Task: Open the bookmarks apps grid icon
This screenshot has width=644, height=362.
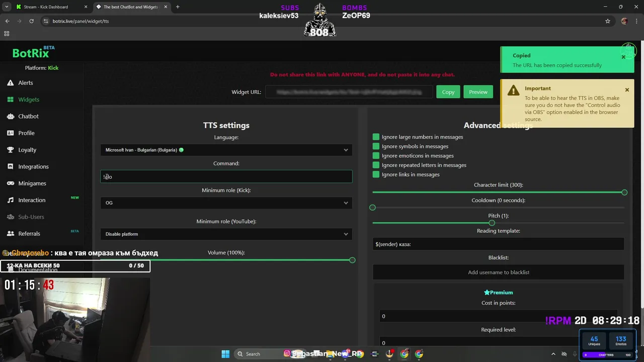Action: [7, 33]
